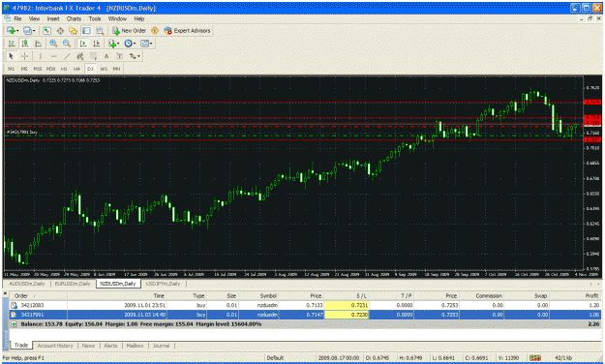The image size is (605, 364).
Task: Open the Templates dropdown arrow
Action: [x=151, y=44]
